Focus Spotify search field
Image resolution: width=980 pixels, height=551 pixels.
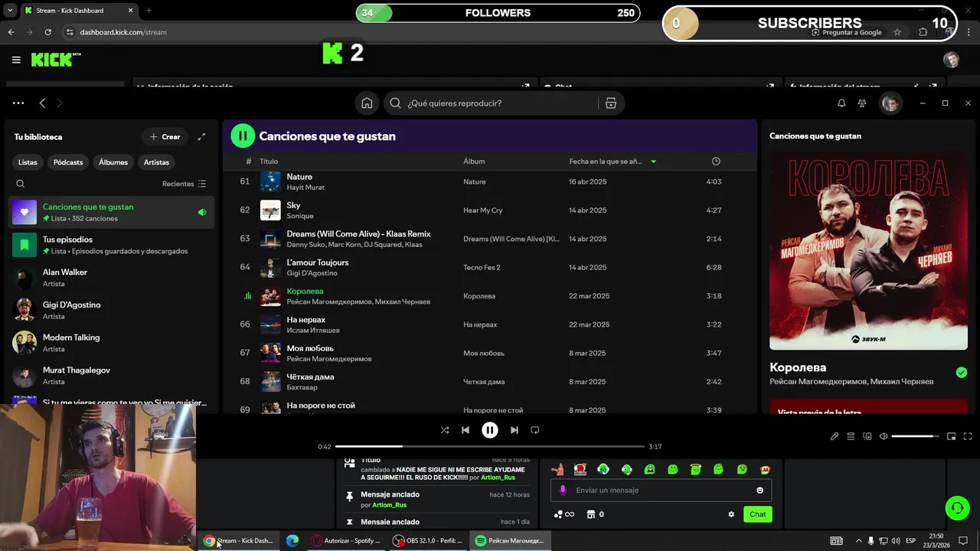tap(490, 103)
